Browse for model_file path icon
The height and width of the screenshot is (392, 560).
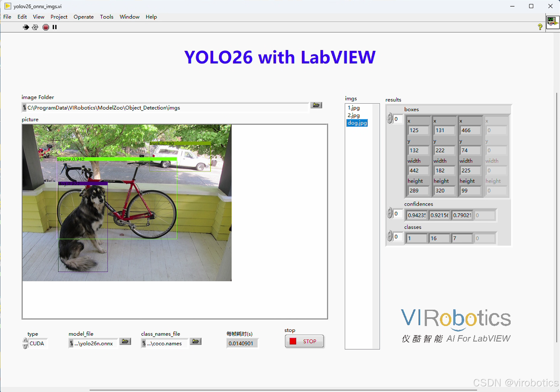click(125, 341)
